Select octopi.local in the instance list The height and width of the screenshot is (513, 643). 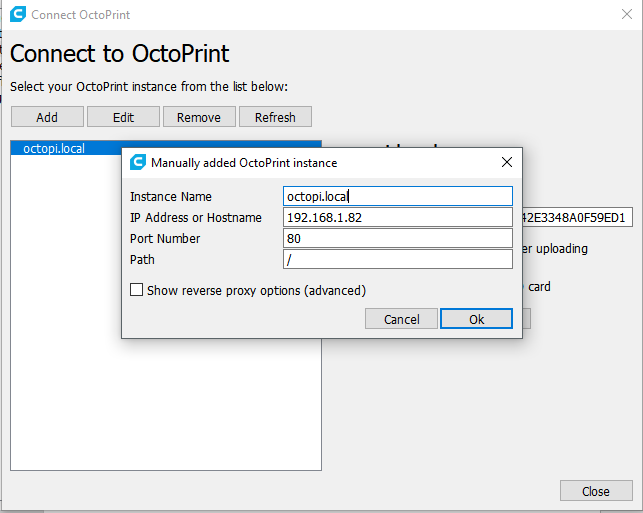tap(55, 148)
